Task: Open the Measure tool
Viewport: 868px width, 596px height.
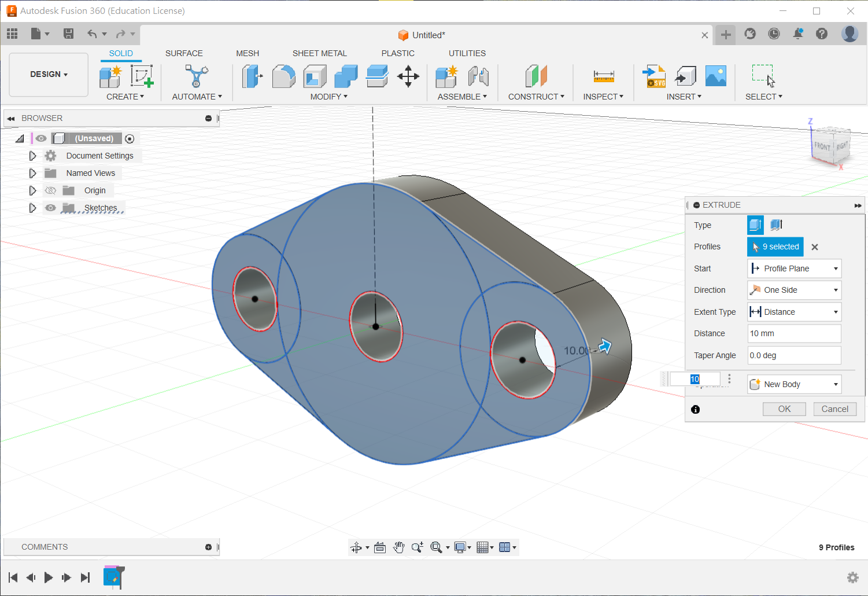Action: pos(603,76)
